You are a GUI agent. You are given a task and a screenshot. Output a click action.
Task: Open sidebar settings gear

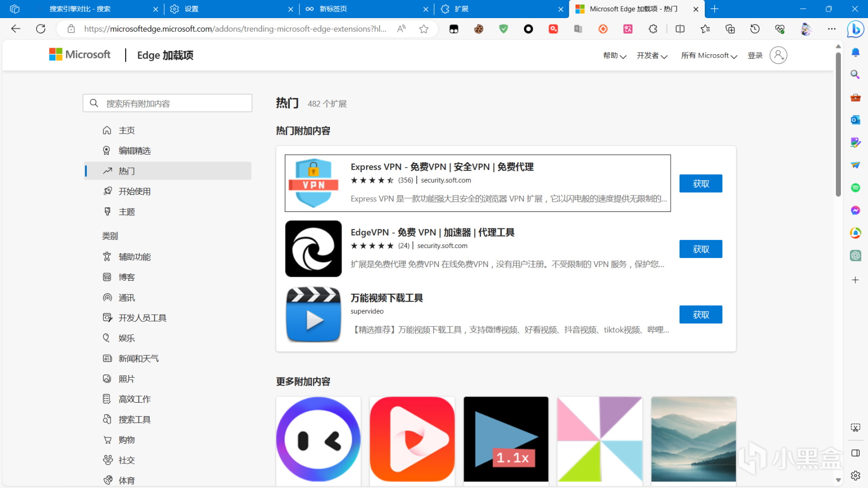coord(855,475)
